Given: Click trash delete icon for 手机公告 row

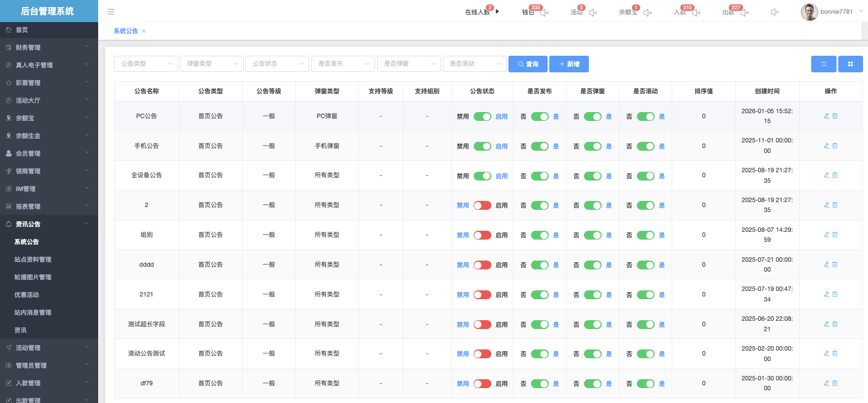Looking at the screenshot, I should pos(835,146).
